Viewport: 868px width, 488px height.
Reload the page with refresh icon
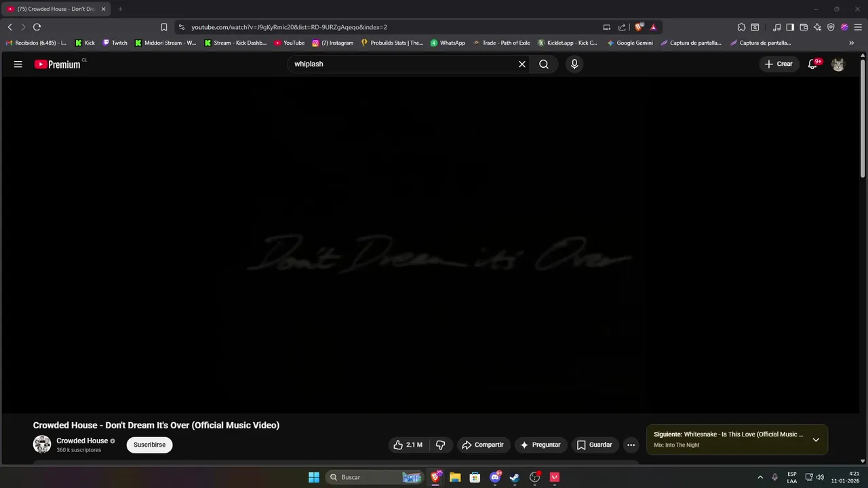[37, 27]
